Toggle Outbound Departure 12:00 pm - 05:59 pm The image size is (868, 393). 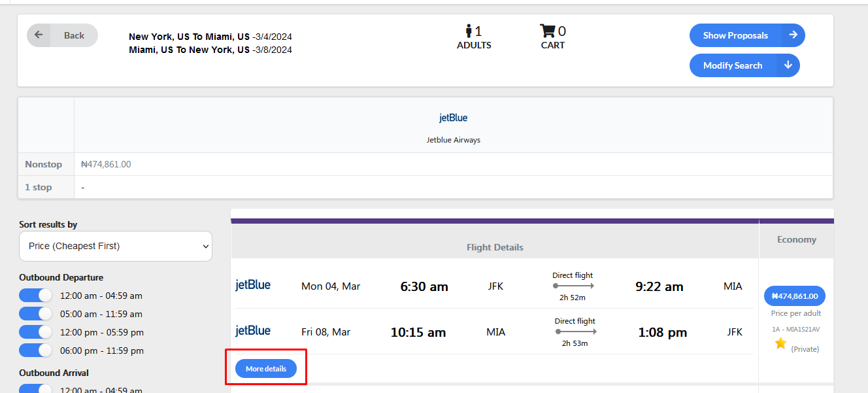(x=35, y=332)
